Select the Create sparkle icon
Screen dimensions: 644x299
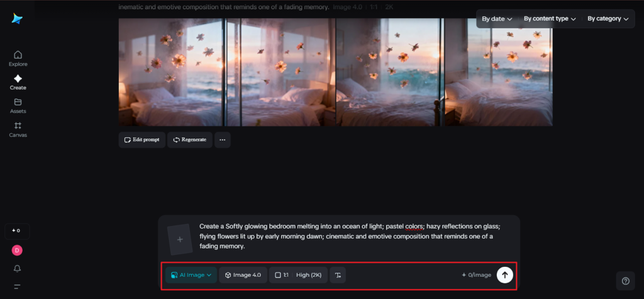pos(18,82)
